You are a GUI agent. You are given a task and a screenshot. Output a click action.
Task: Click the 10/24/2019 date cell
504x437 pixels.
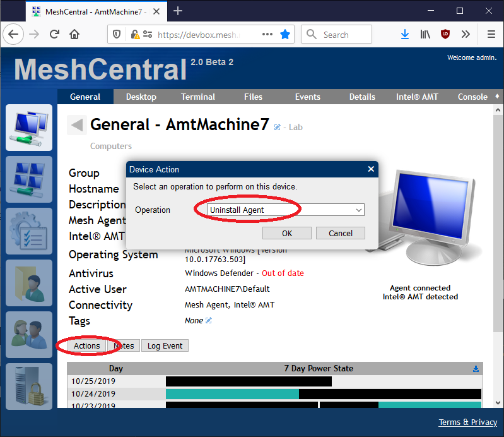(x=93, y=394)
